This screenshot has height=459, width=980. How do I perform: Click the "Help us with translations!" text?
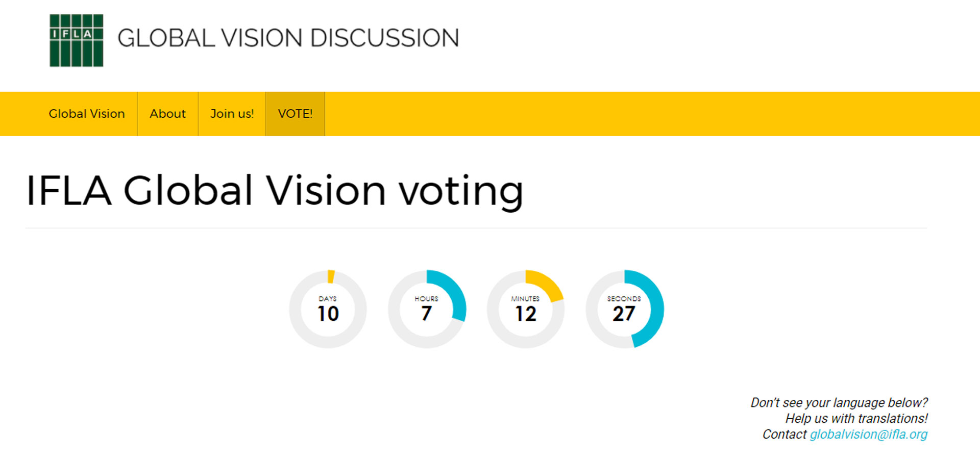(x=856, y=419)
